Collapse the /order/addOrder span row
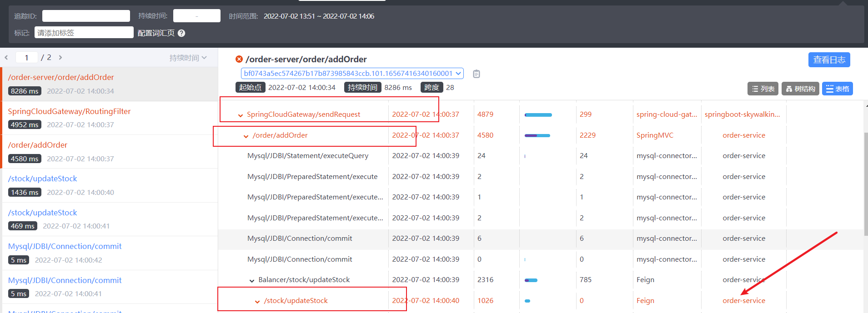This screenshot has height=313, width=868. (x=246, y=136)
